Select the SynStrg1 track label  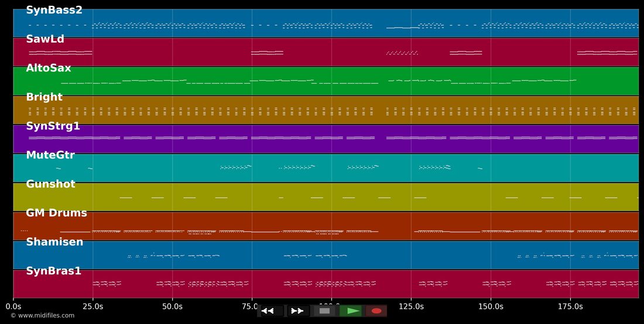(53, 126)
